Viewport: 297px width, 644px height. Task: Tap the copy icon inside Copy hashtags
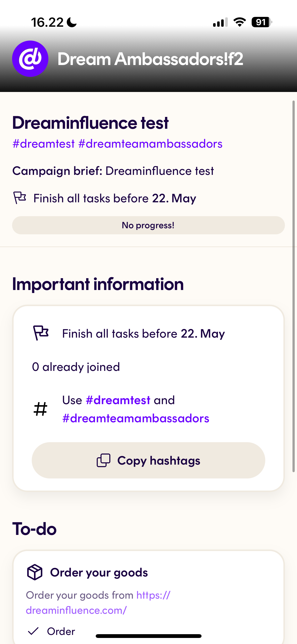104,460
